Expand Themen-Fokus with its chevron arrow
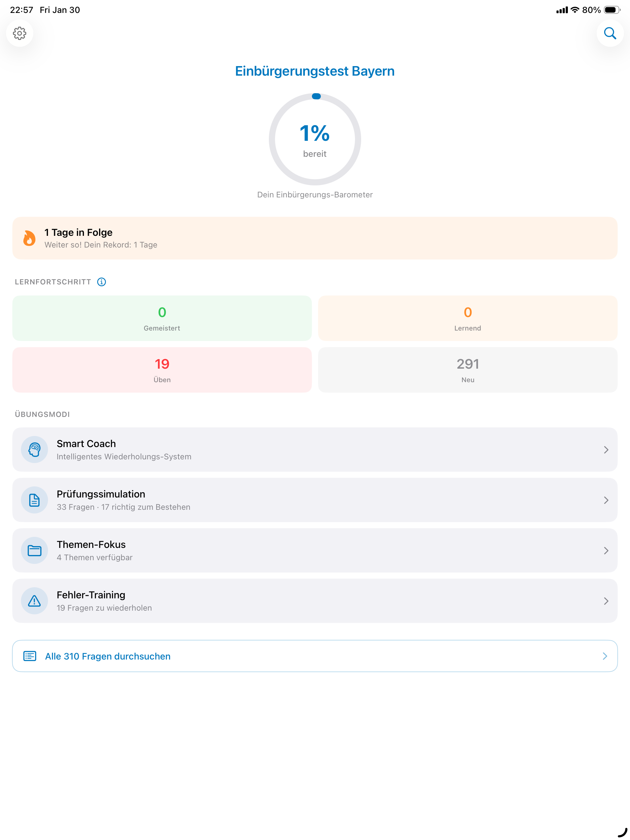The image size is (630, 840). pyautogui.click(x=606, y=550)
